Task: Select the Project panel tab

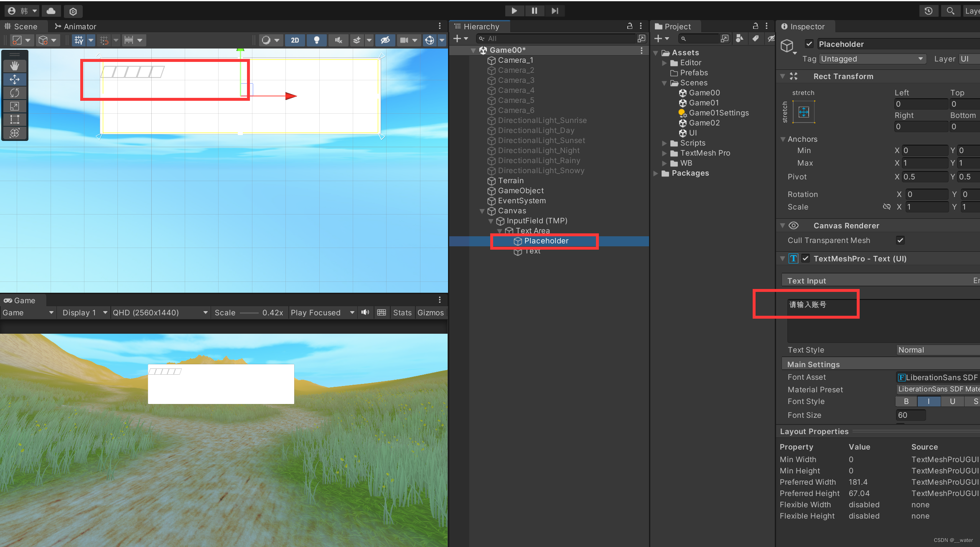Action: click(673, 26)
